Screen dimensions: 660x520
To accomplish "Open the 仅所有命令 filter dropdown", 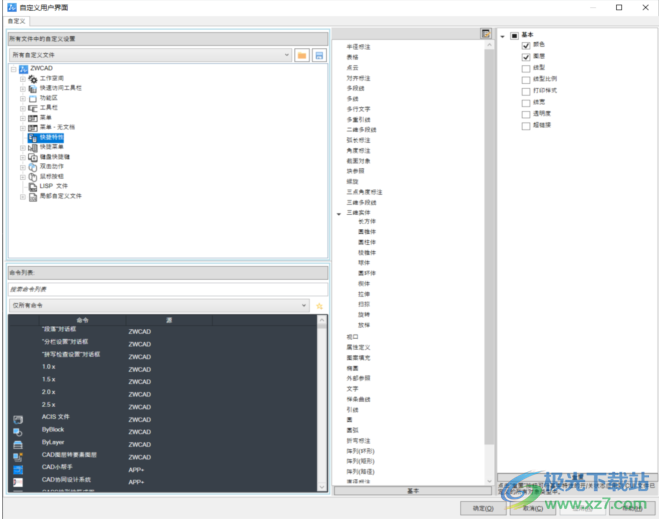I will click(x=159, y=306).
